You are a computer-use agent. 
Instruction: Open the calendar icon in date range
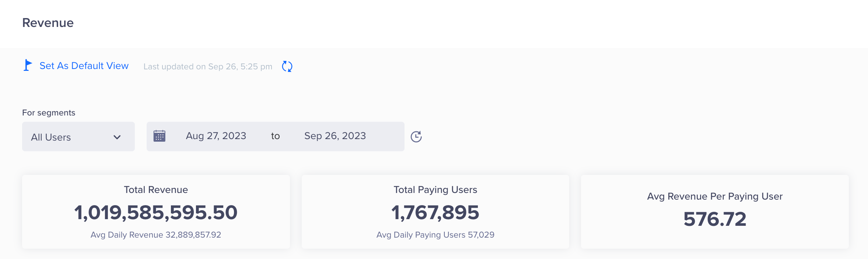click(159, 136)
